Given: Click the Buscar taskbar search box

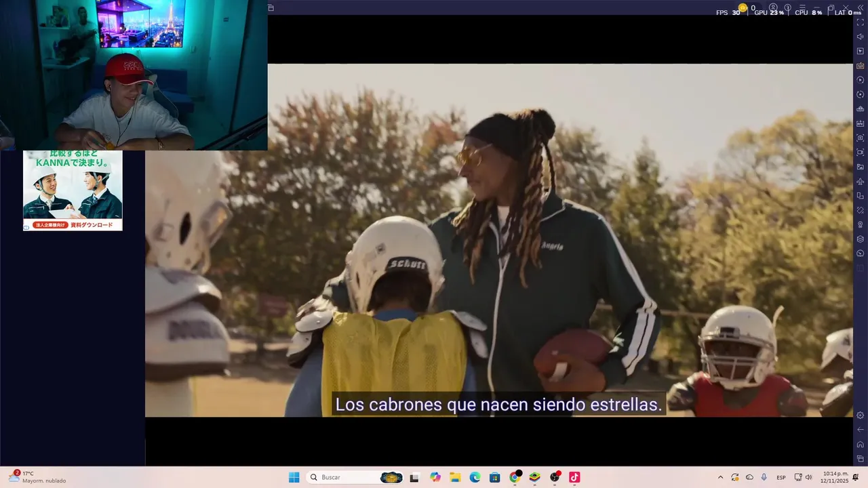Looking at the screenshot, I should click(x=355, y=477).
